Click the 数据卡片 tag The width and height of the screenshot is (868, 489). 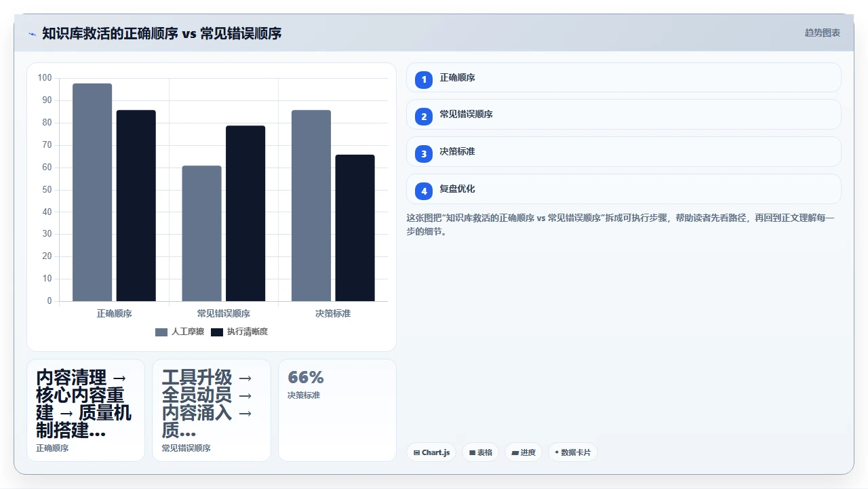573,452
